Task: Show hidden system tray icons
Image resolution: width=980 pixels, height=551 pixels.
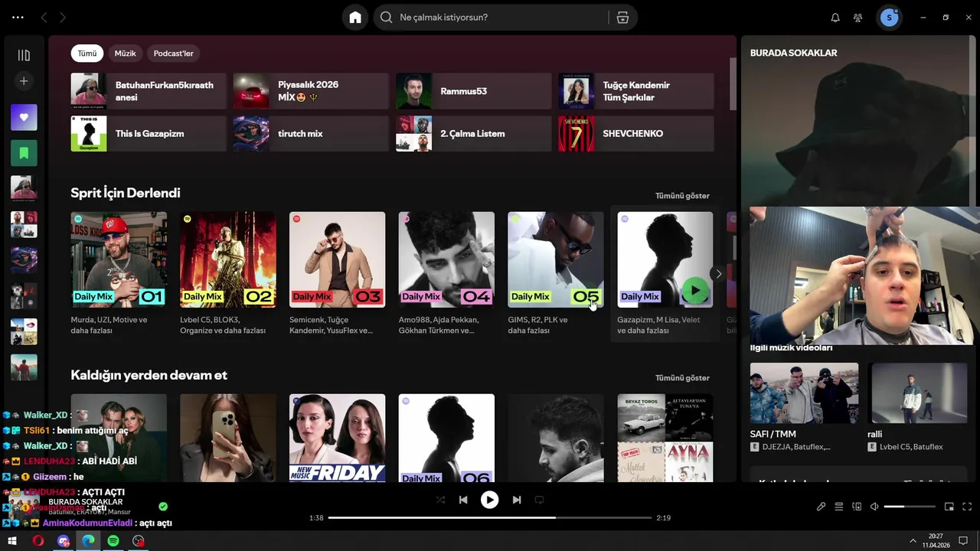Action: [x=913, y=541]
